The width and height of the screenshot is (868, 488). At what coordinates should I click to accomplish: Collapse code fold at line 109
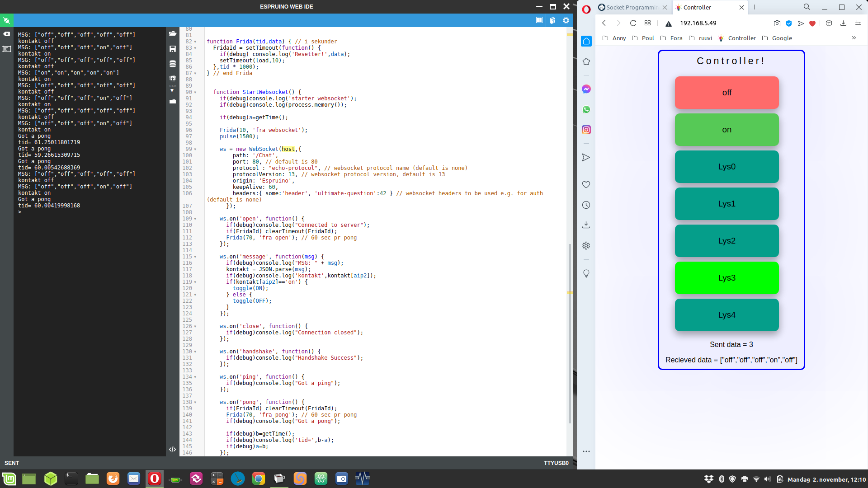pyautogui.click(x=195, y=219)
